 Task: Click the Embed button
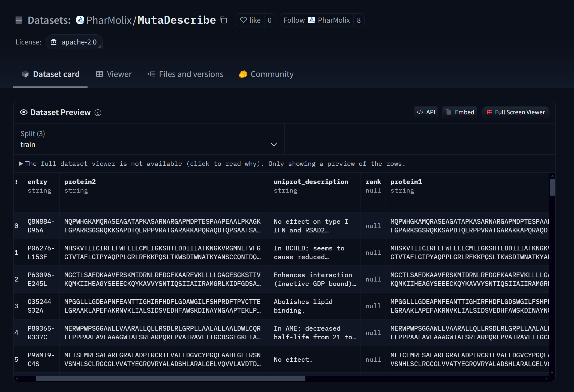pos(460,112)
